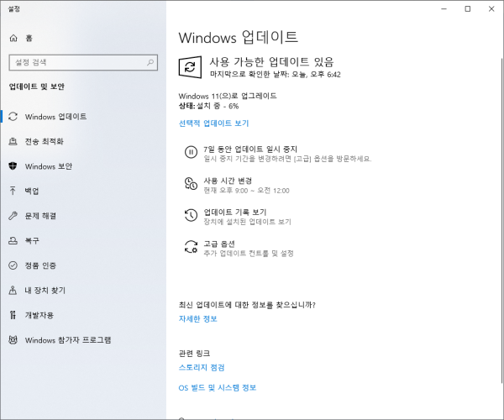The image size is (504, 420).
Task: Click the 전송 최적화 icon in the sidebar
Action: click(13, 141)
